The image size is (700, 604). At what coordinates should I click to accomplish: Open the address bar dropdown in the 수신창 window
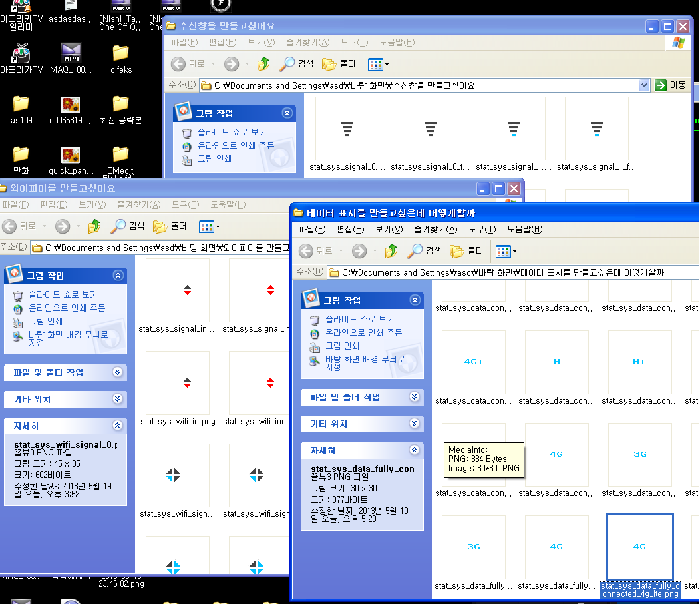[x=643, y=85]
